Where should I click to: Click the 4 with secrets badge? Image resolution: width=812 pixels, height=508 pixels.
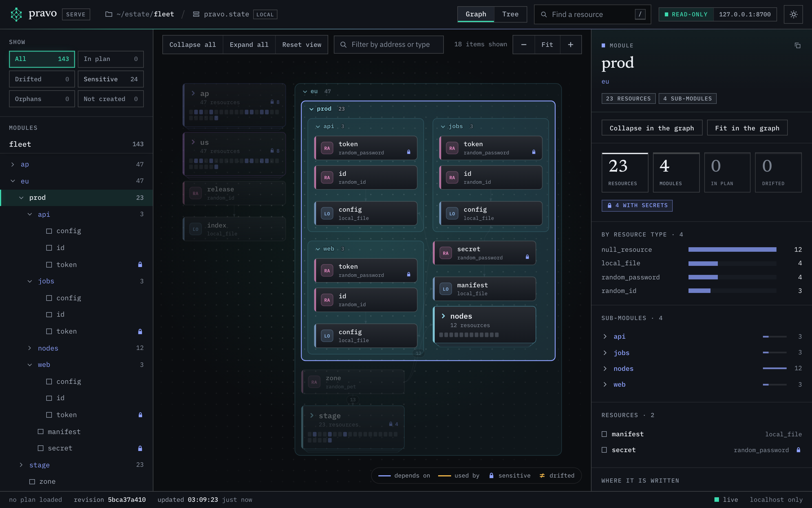pyautogui.click(x=637, y=205)
